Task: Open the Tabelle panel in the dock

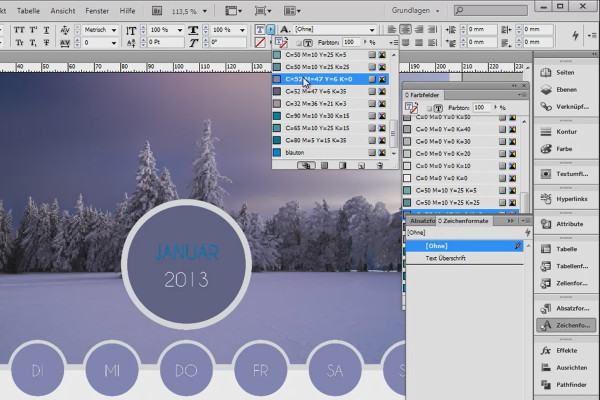Action: [x=565, y=249]
